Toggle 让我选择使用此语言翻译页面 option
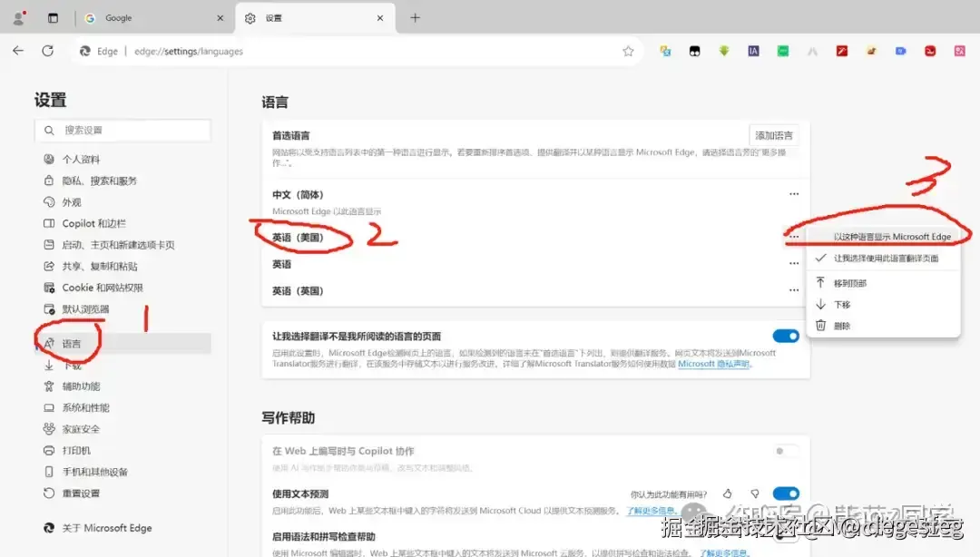This screenshot has height=557, width=980. pos(883,259)
